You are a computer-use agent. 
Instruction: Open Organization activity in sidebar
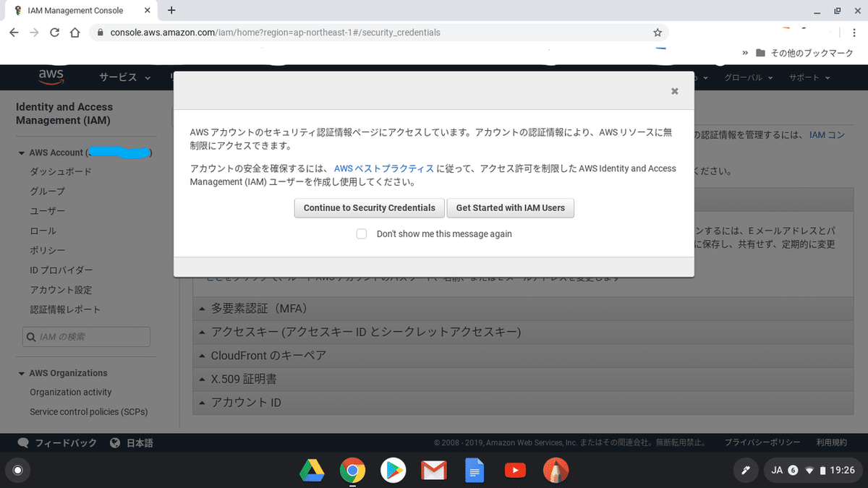click(x=71, y=392)
